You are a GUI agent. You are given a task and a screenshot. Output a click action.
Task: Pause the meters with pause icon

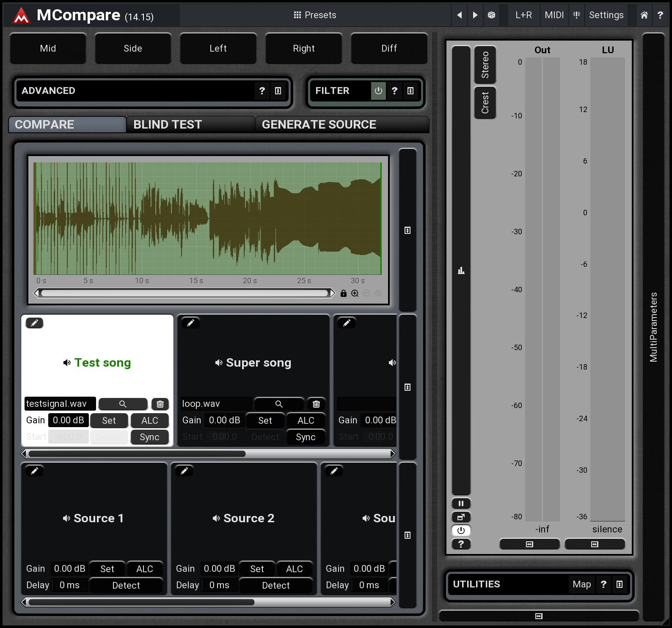tap(461, 503)
